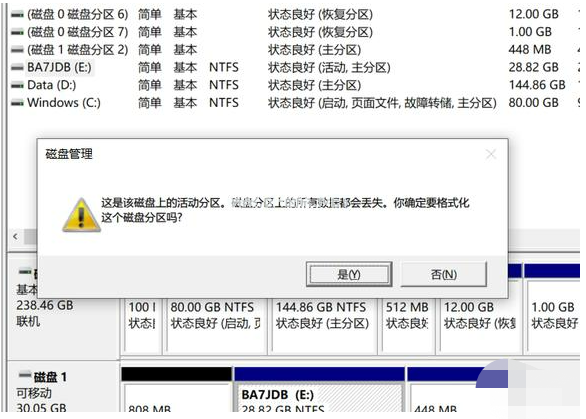Click the volume icon beside Data (D:)
Image resolution: width=586 pixels, height=419 pixels.
click(x=17, y=86)
